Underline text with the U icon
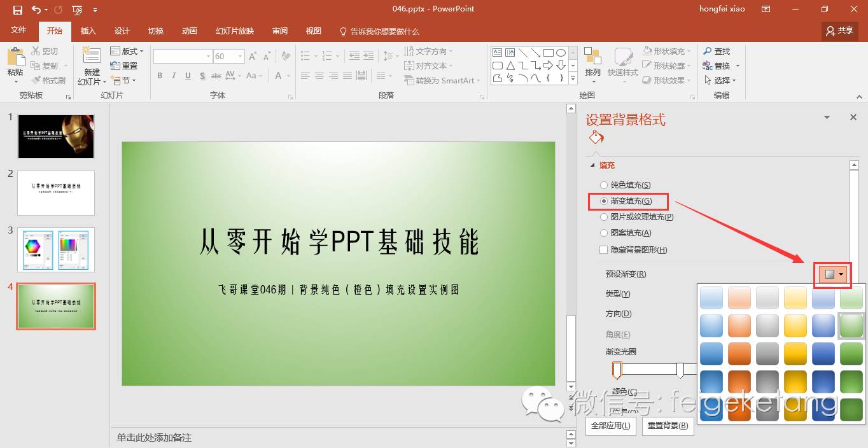Screen dimensions: 868x448 188,76
